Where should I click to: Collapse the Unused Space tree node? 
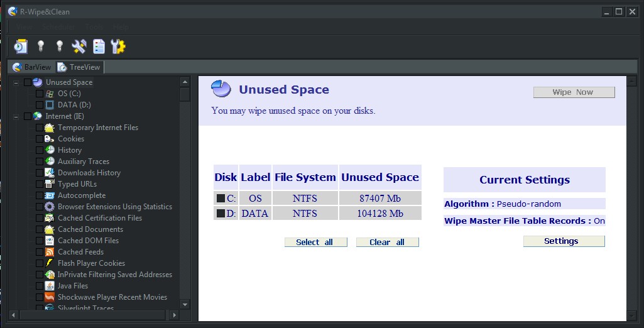(16, 82)
